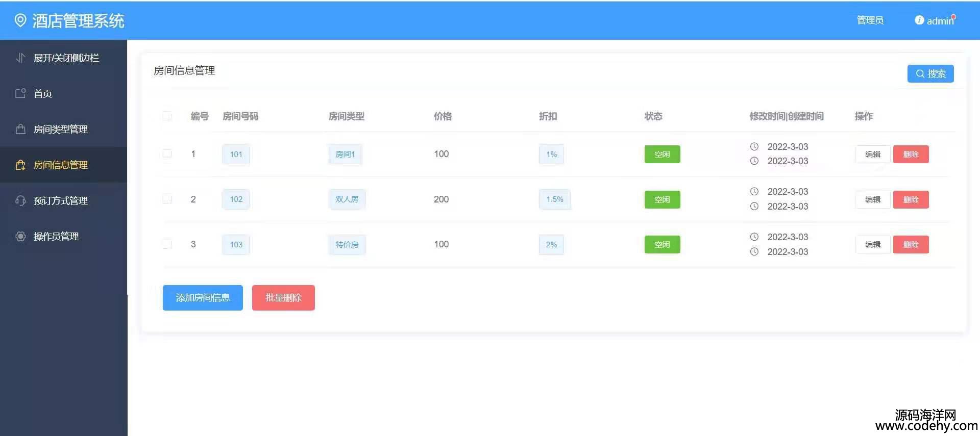Click room number tag 103
The image size is (980, 436).
(236, 244)
